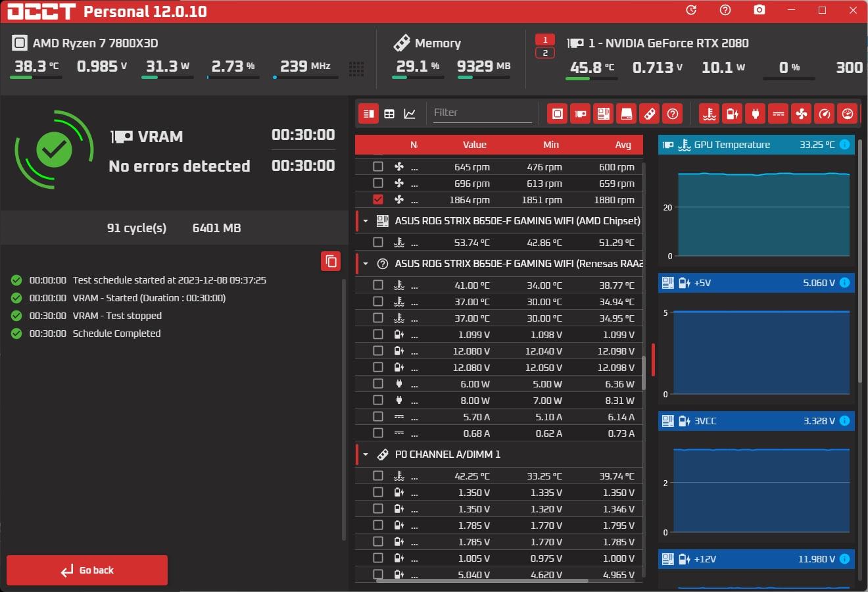Select the 3VCC graph header
The height and width of the screenshot is (592, 868).
click(756, 421)
